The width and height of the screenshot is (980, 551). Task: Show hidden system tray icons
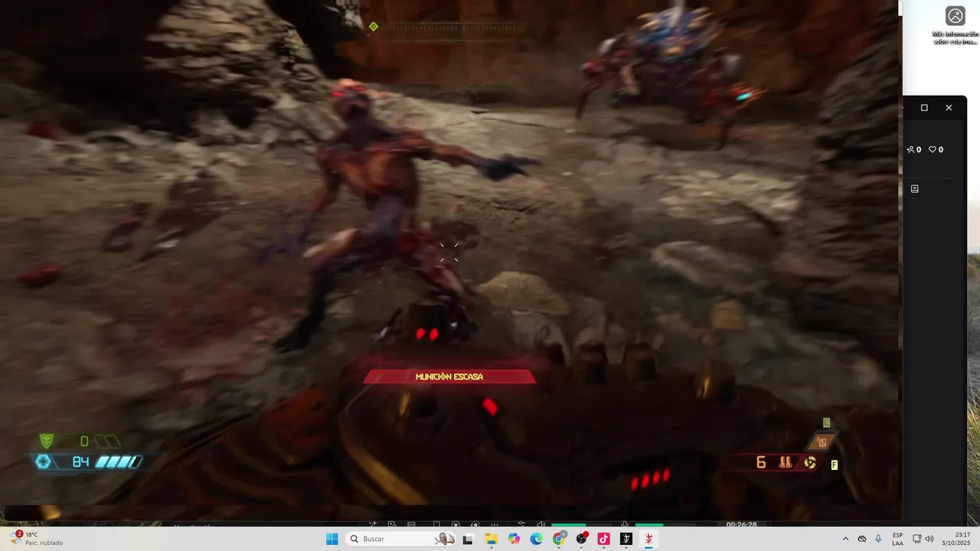pos(845,539)
